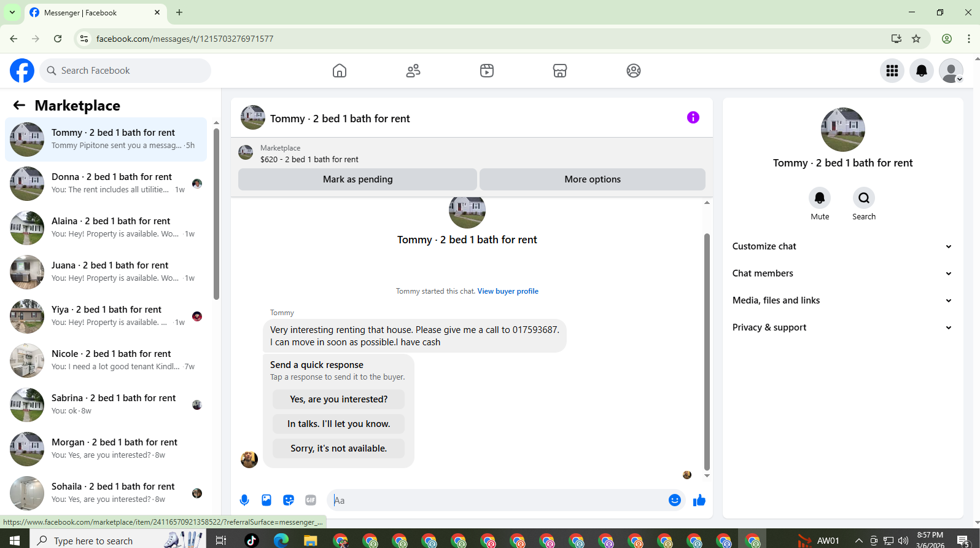
Task: Open File Explorer in taskbar
Action: point(310,541)
